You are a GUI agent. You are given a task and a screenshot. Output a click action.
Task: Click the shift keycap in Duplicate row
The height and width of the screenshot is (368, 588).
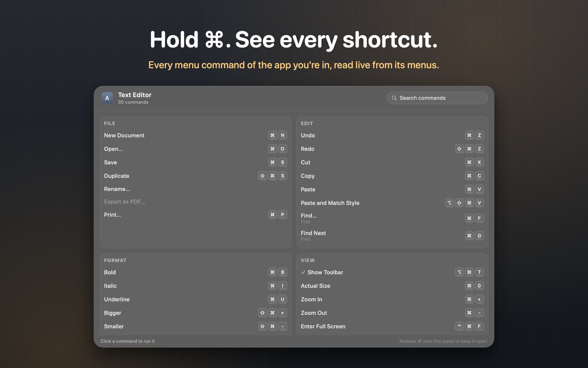click(x=263, y=176)
